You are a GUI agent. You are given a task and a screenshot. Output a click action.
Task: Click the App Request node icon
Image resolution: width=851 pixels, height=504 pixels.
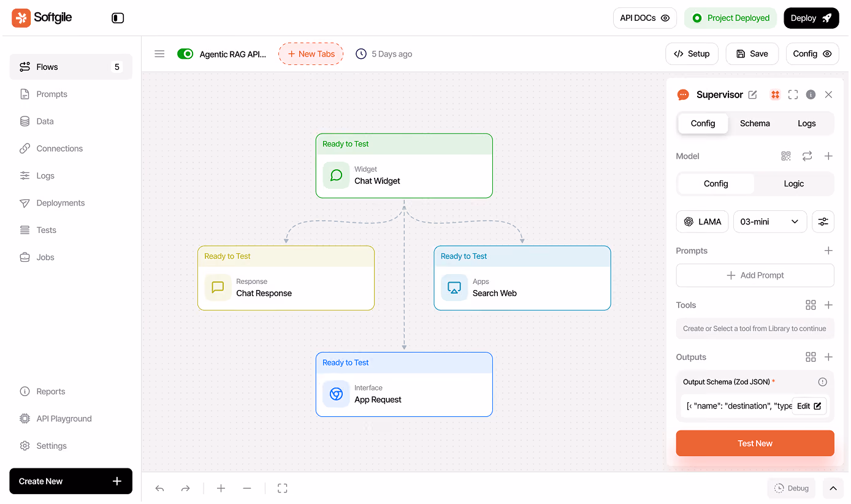(x=336, y=394)
